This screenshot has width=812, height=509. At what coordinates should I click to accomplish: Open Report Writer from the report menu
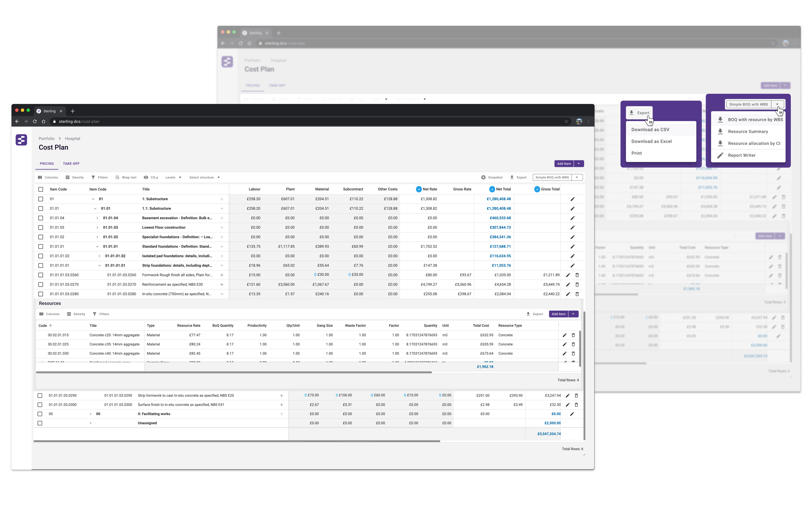coord(748,155)
